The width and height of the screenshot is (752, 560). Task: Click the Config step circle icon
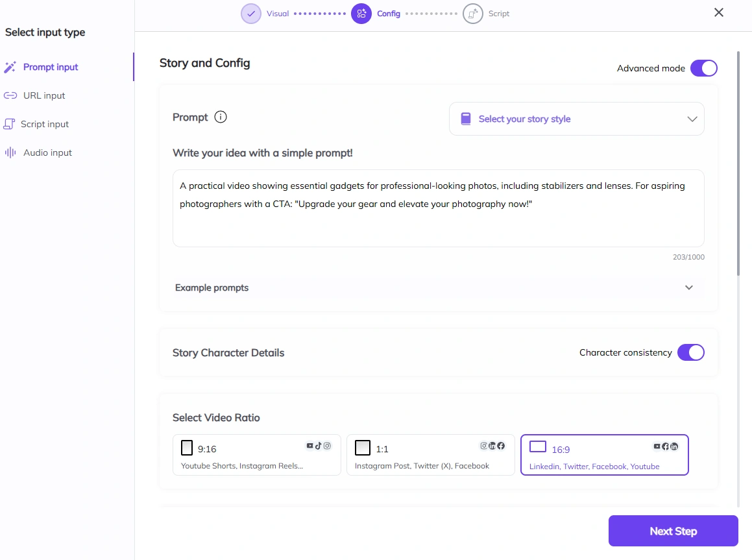click(361, 14)
